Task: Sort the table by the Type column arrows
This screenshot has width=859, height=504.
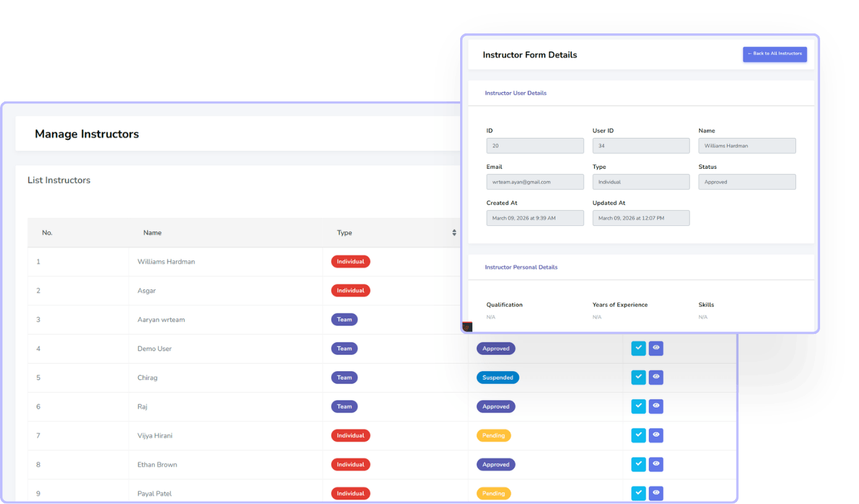Action: coord(454,233)
